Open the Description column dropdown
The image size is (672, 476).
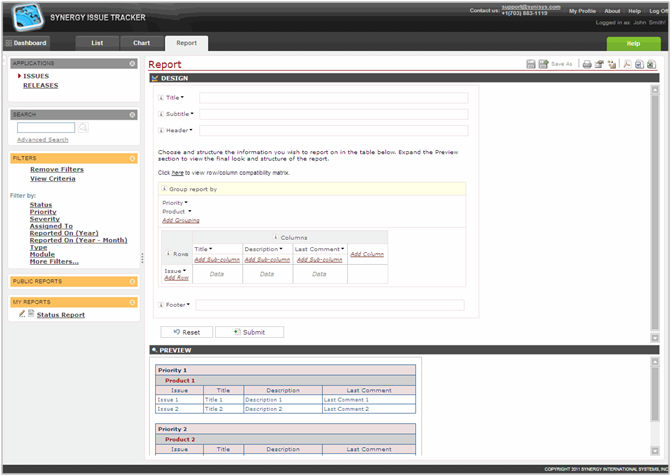(281, 248)
